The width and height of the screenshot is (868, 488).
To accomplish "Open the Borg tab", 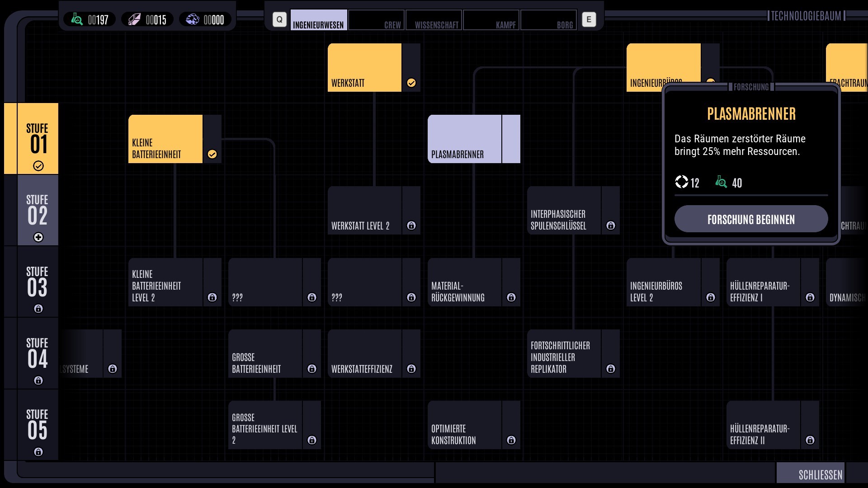I will click(549, 20).
